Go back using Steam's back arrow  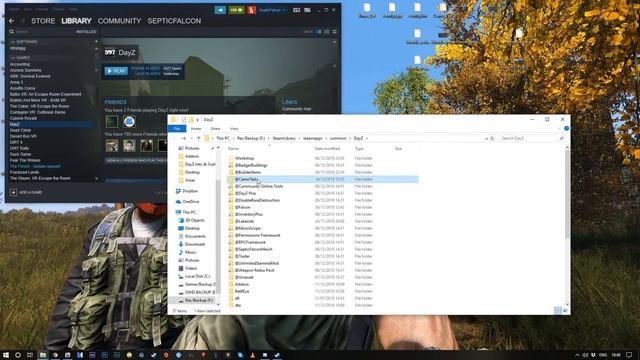11,21
